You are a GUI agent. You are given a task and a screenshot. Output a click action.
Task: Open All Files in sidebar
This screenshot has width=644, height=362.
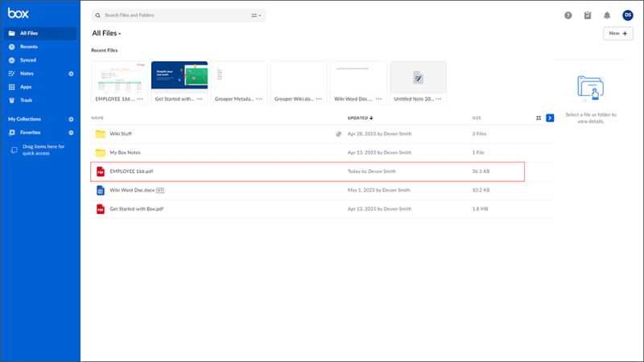pyautogui.click(x=40, y=33)
